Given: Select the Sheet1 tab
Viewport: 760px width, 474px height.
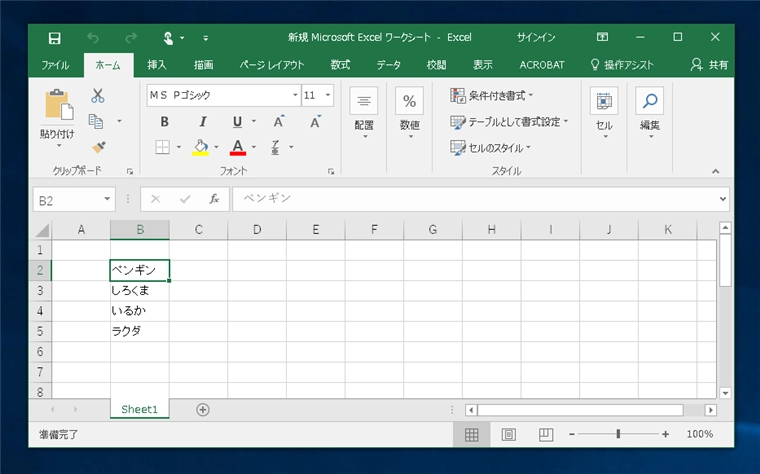Looking at the screenshot, I should [x=140, y=410].
